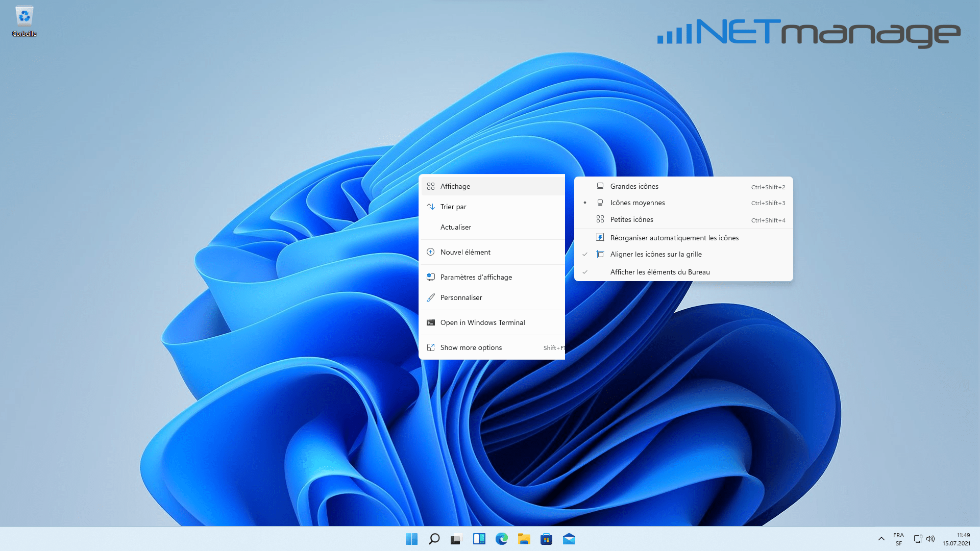
Task: Click the Affichage grid icon
Action: [x=431, y=186]
